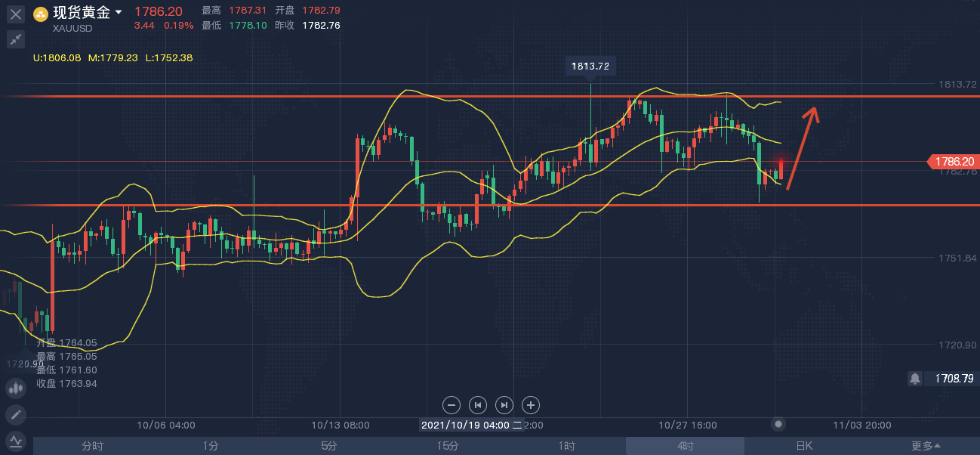Screen dimensions: 980x455
Task: Click the 昨收 1782.76 previous close value
Action: point(307,25)
